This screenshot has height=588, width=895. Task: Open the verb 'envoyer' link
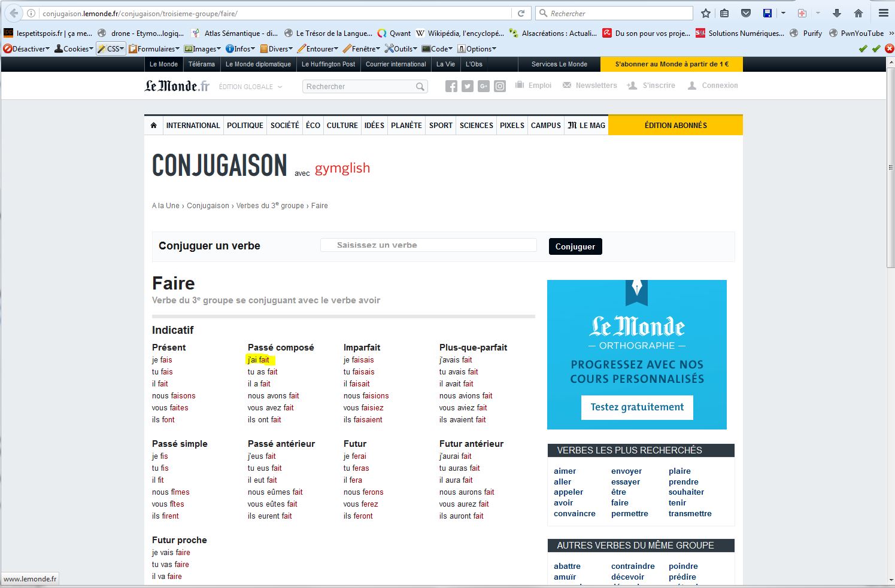point(626,471)
